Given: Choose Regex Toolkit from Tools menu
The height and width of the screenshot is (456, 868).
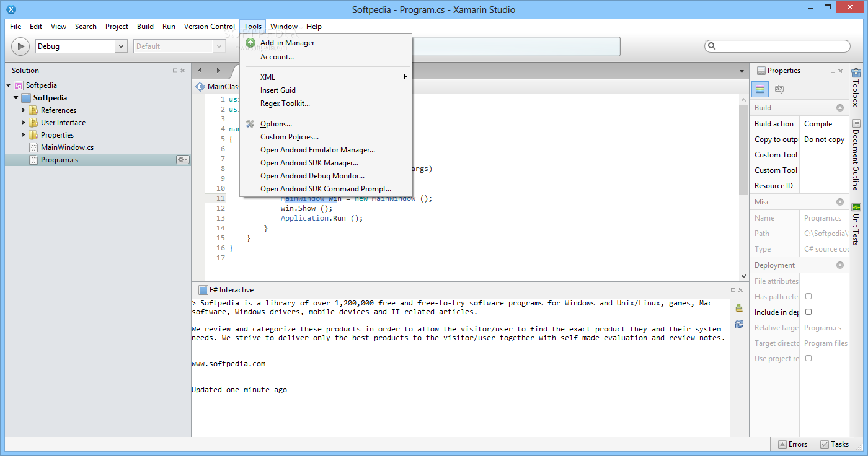Looking at the screenshot, I should click(325, 103).
